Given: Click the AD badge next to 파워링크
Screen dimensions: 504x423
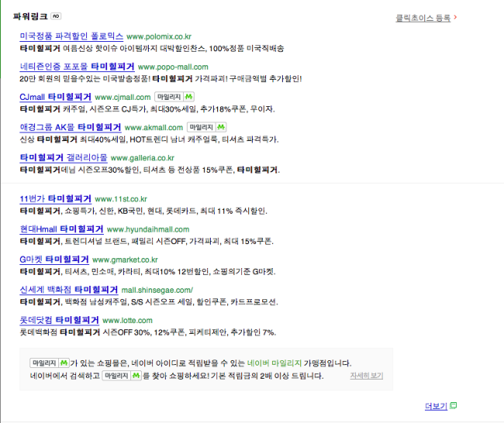Looking at the screenshot, I should [x=56, y=16].
